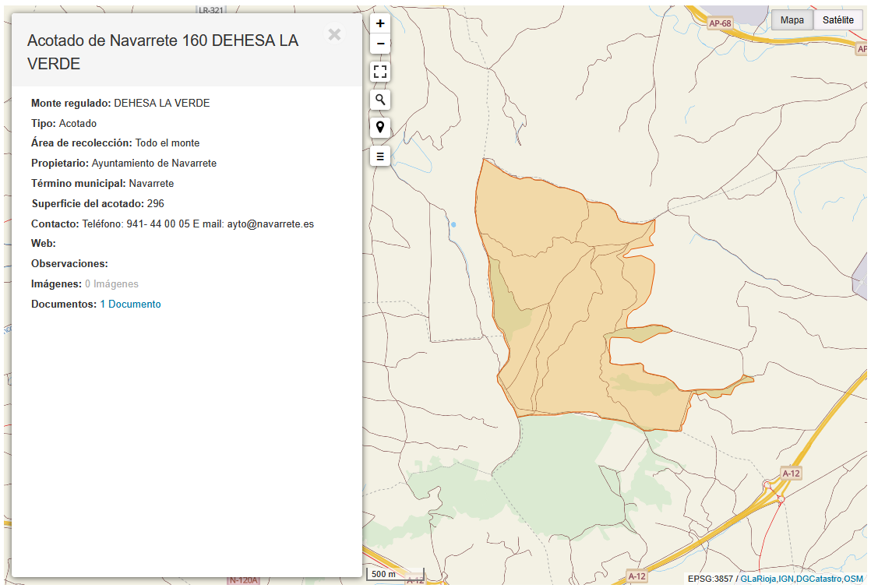This screenshot has width=871, height=588.
Task: Click the 0 Imágenes link
Action: coord(111,284)
